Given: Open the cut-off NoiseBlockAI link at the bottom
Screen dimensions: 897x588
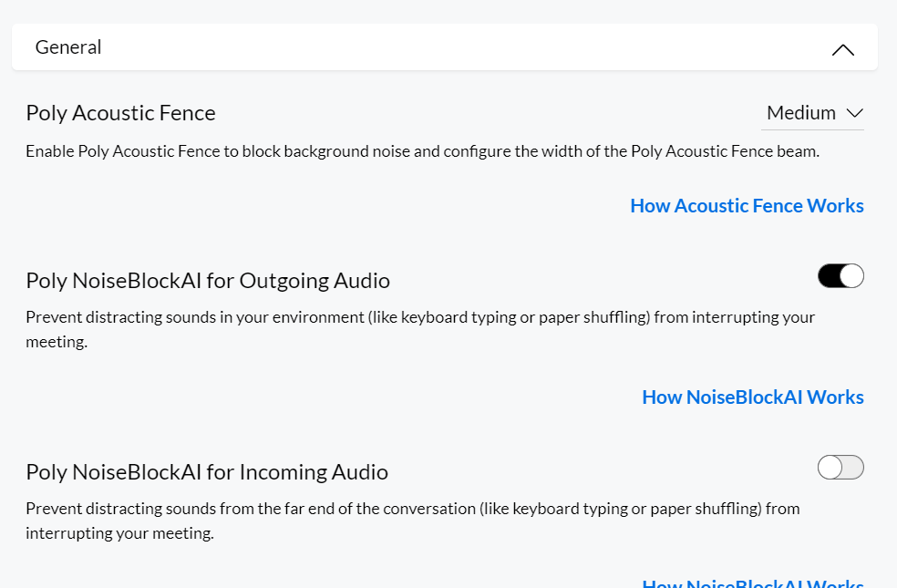Looking at the screenshot, I should pos(753,584).
